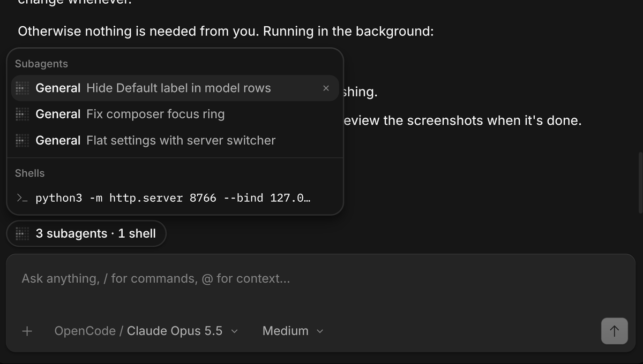Open the Medium effort dropdown
This screenshot has width=643, height=364.
293,331
